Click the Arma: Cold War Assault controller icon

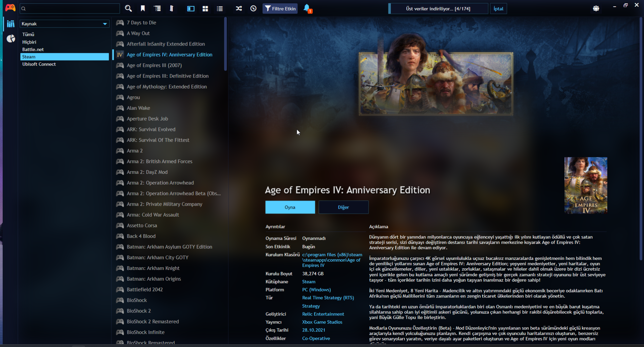pyautogui.click(x=120, y=215)
